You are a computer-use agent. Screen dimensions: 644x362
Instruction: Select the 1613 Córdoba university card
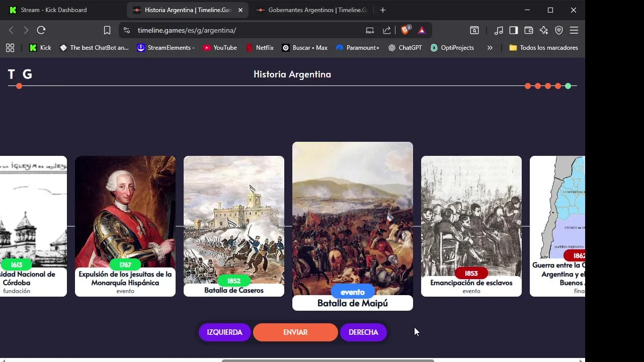33,226
